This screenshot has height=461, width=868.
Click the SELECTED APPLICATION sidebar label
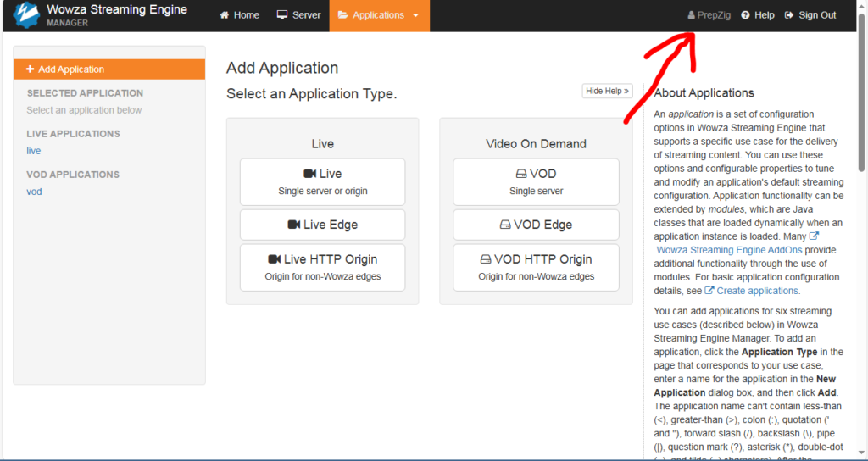86,93
